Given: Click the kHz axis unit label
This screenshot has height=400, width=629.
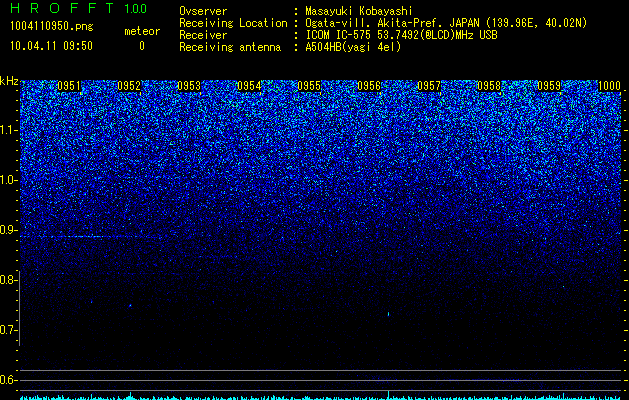Looking at the screenshot, I should tap(9, 81).
